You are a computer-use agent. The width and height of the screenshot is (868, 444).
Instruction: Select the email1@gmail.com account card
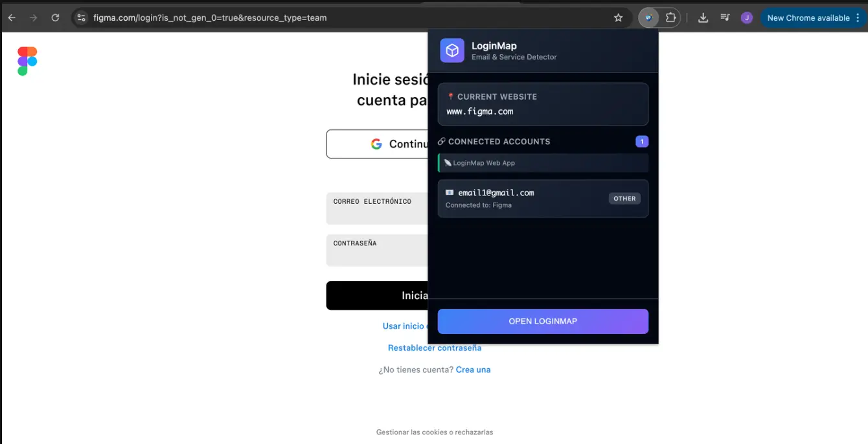tap(543, 198)
